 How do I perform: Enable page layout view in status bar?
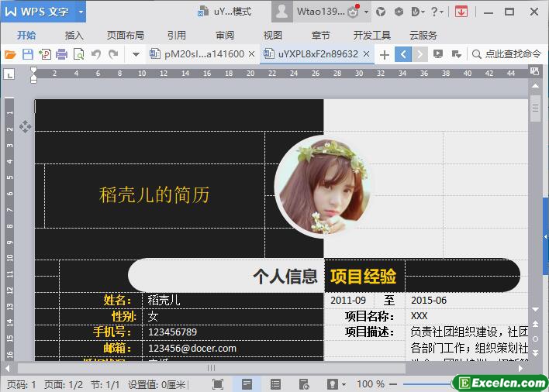247,384
